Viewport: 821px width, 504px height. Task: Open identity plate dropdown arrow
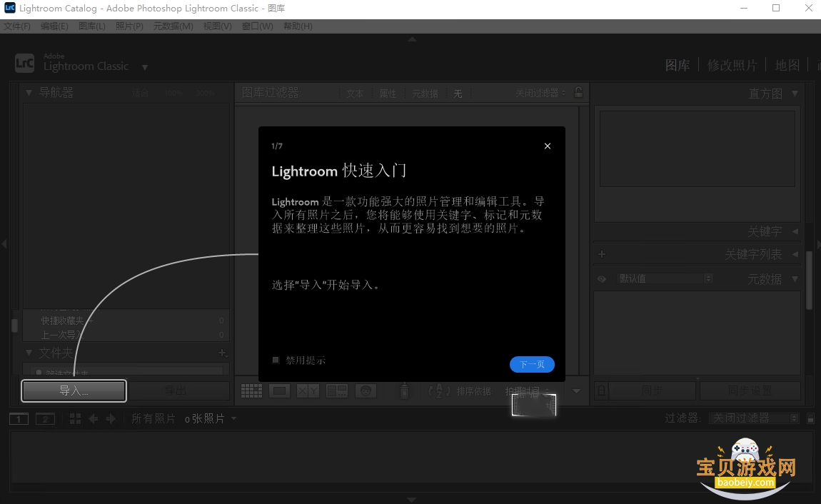tap(145, 68)
